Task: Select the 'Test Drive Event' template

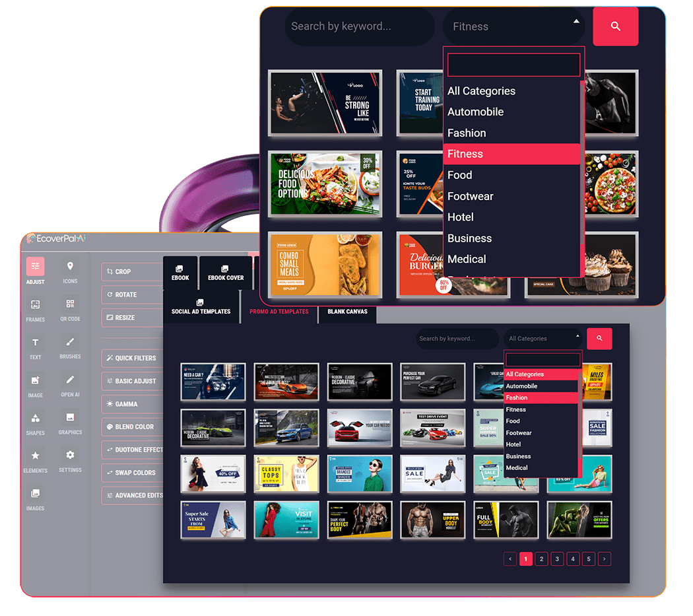Action: click(433, 428)
